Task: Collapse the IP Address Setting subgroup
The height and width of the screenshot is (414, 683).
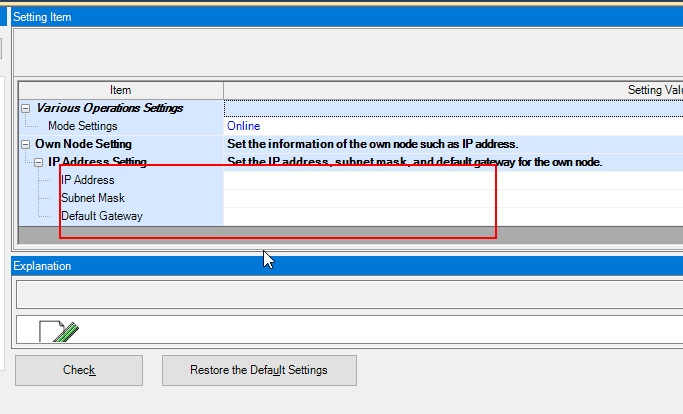Action: [38, 163]
